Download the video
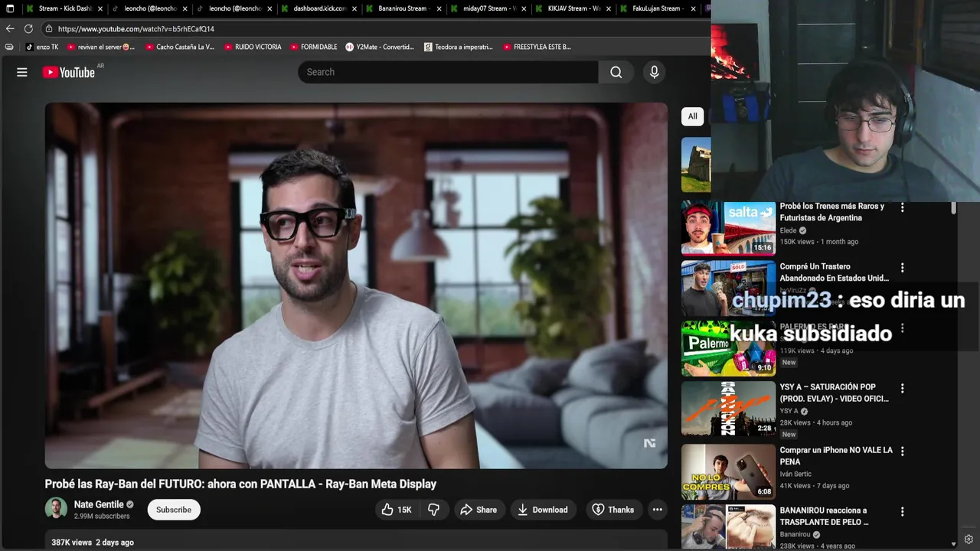The width and height of the screenshot is (980, 551). 542,510
